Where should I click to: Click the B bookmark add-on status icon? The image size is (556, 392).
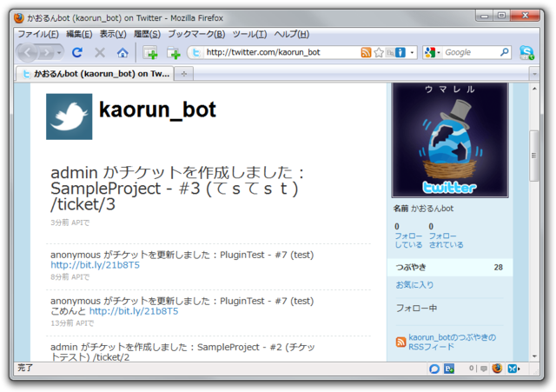pos(449,369)
